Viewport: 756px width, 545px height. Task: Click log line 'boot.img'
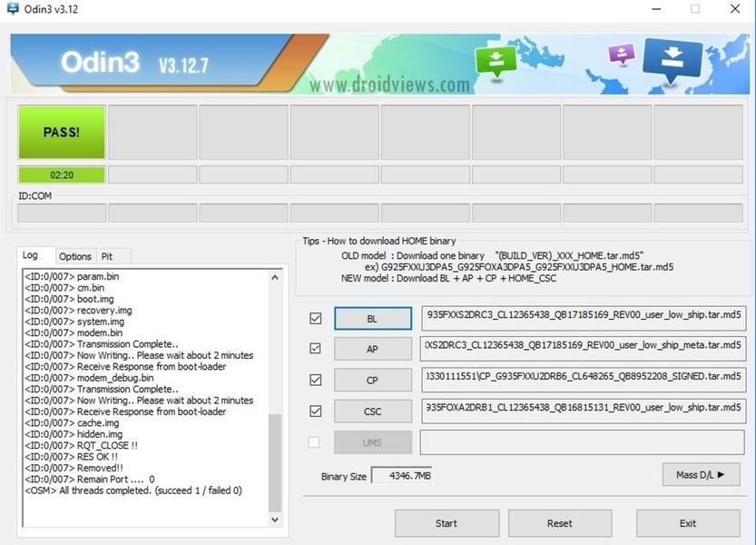69,299
